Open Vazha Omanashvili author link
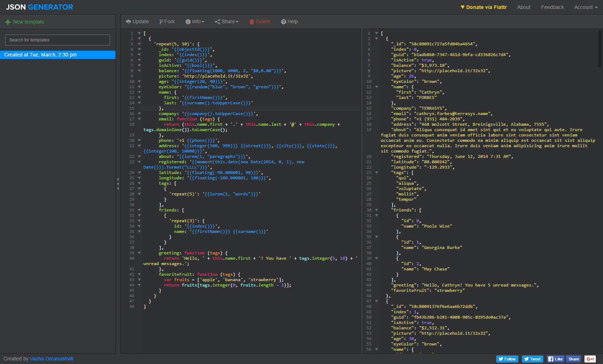The height and width of the screenshot is (364, 603). pos(51,359)
